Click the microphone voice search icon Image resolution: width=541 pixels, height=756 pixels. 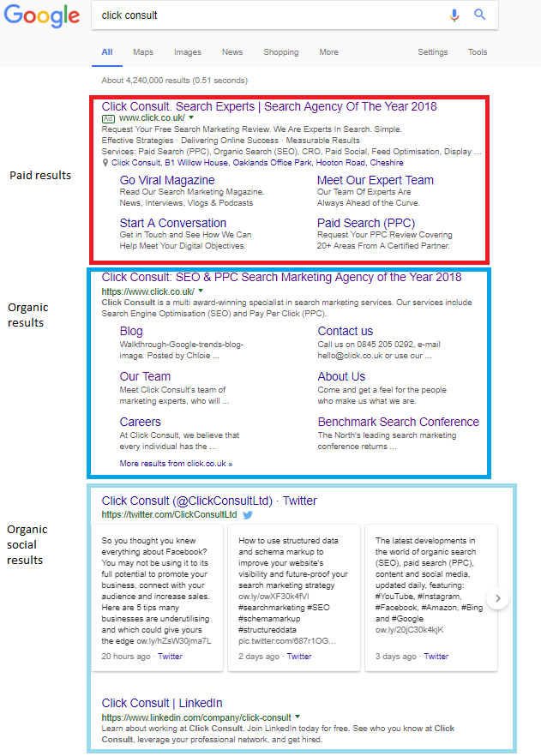[x=454, y=15]
